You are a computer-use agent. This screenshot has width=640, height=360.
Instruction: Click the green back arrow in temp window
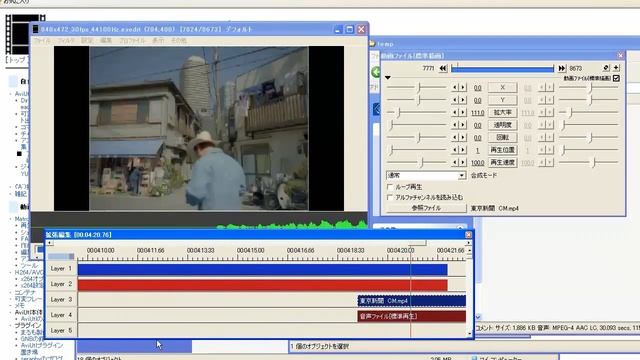point(376,73)
